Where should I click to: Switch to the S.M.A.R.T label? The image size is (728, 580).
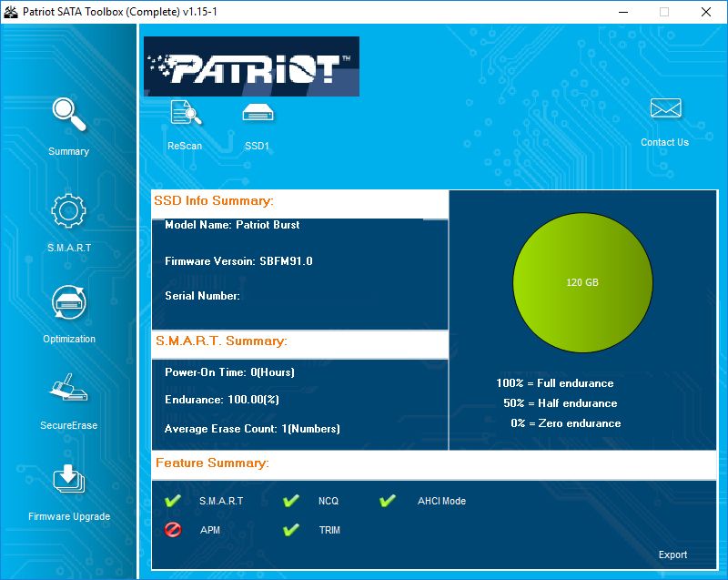pyautogui.click(x=69, y=248)
